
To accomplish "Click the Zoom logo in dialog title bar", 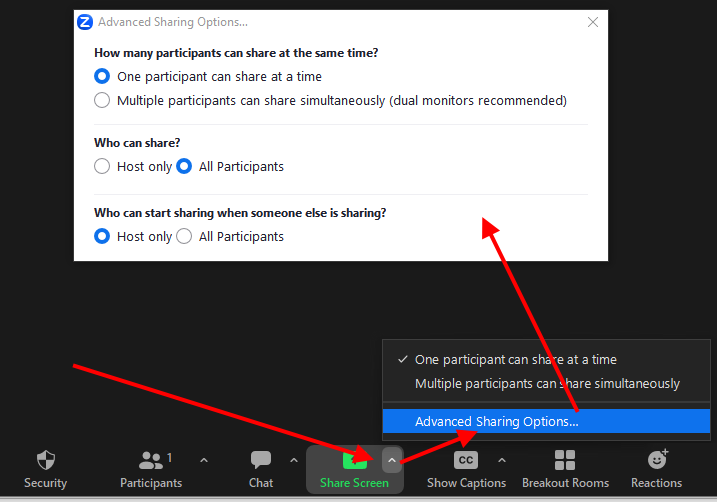I will tap(85, 22).
